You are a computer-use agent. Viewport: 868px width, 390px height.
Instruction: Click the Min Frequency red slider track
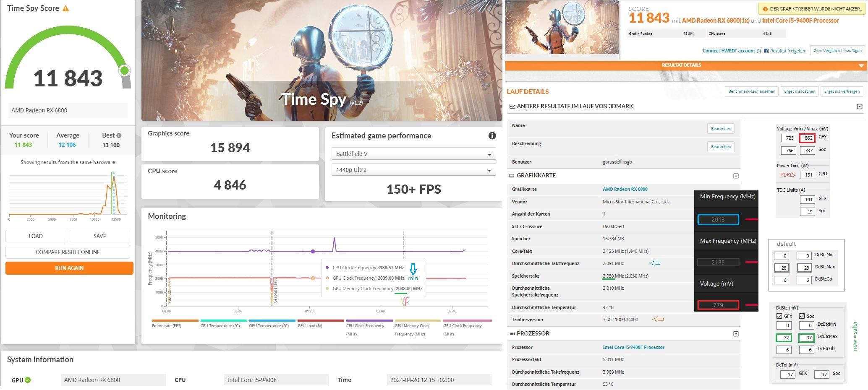coord(751,219)
